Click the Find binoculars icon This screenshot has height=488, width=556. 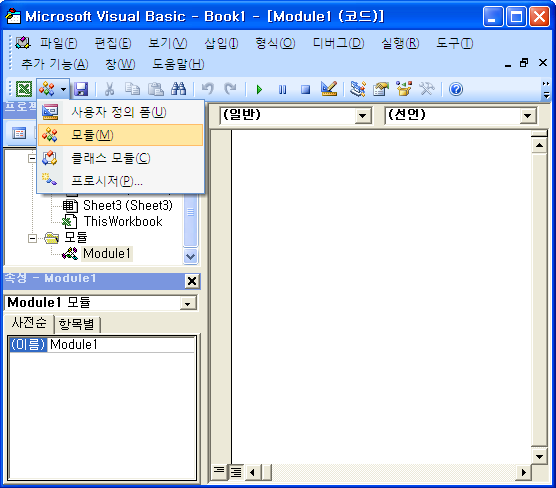(178, 89)
